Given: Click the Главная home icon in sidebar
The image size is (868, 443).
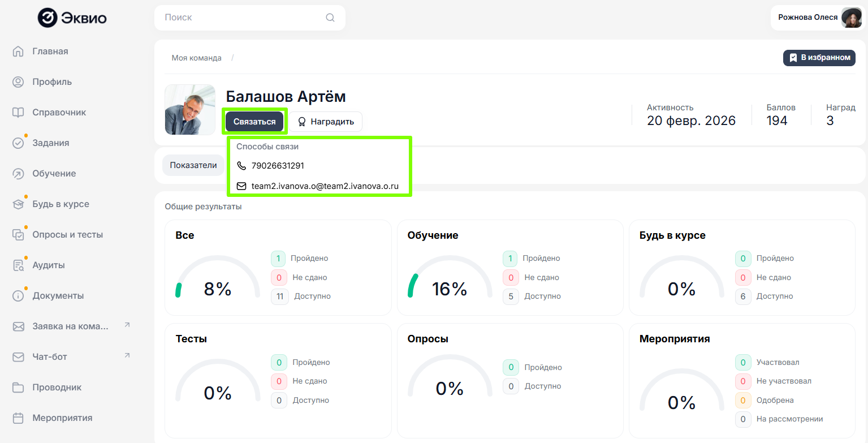Looking at the screenshot, I should click(x=18, y=51).
